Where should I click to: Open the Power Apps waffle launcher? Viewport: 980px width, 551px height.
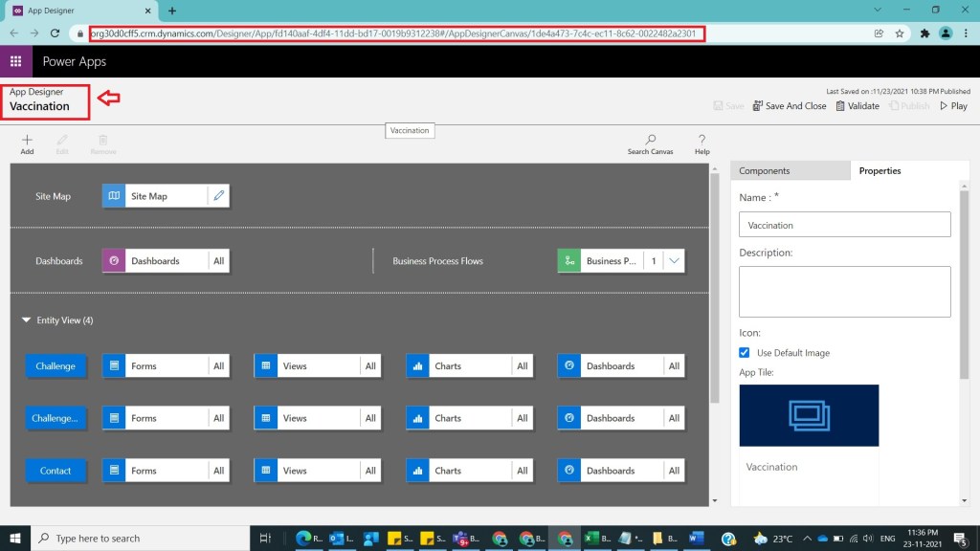(15, 61)
